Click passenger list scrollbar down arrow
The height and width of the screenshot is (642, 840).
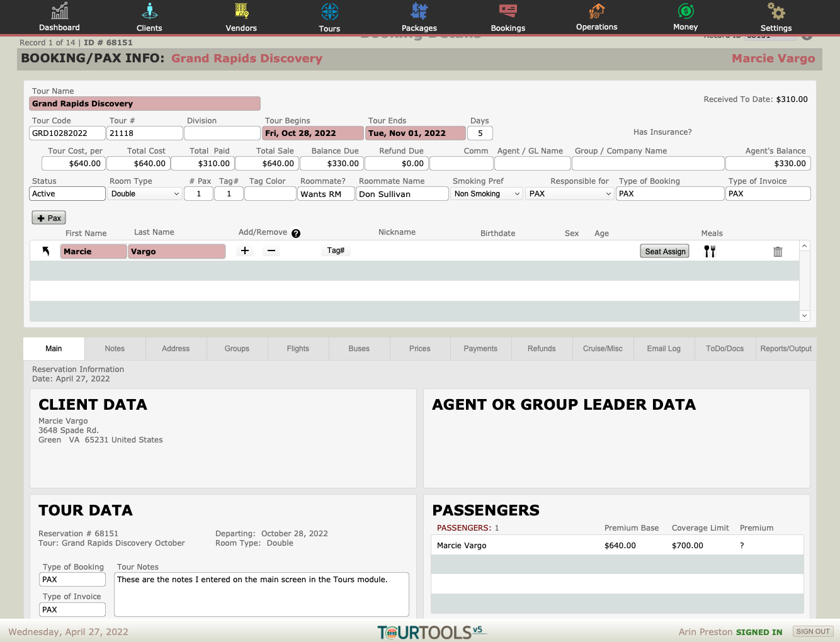[x=805, y=315]
